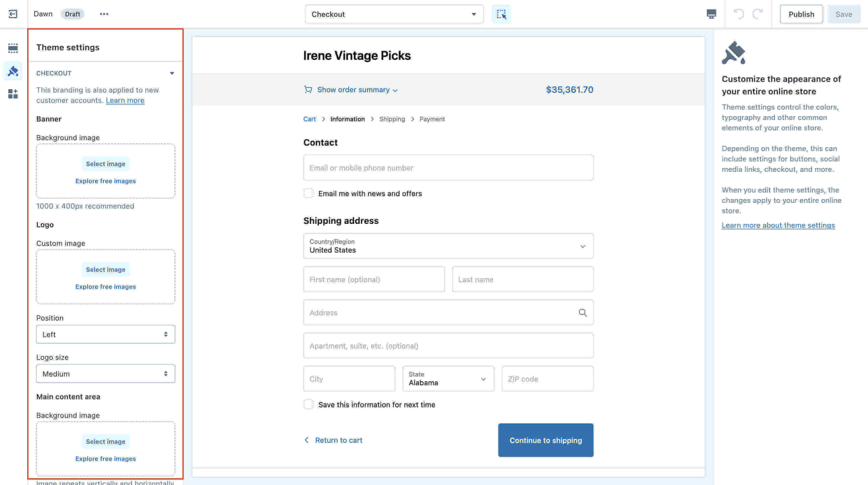Open the Country/Region dropdown
868x485 pixels.
click(448, 246)
